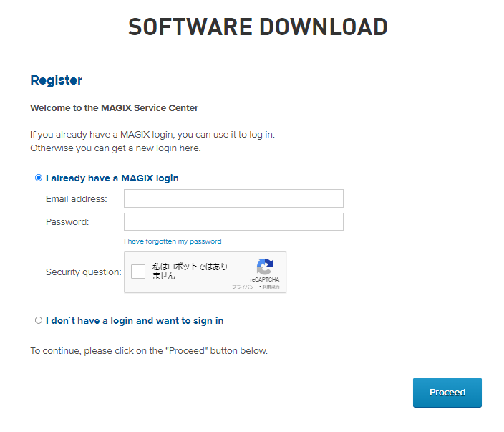Open "I have forgotten my password" link

173,241
